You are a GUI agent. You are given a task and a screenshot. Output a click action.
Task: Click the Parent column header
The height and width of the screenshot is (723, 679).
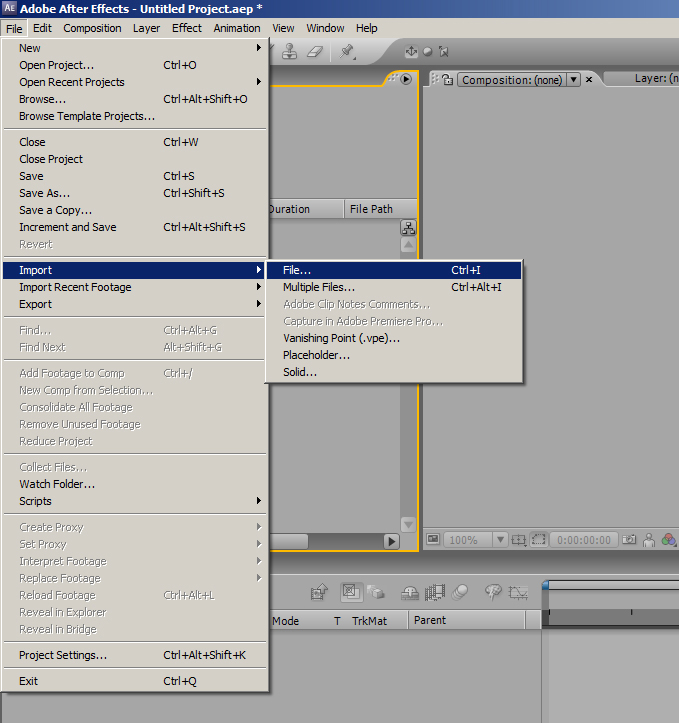click(466, 620)
